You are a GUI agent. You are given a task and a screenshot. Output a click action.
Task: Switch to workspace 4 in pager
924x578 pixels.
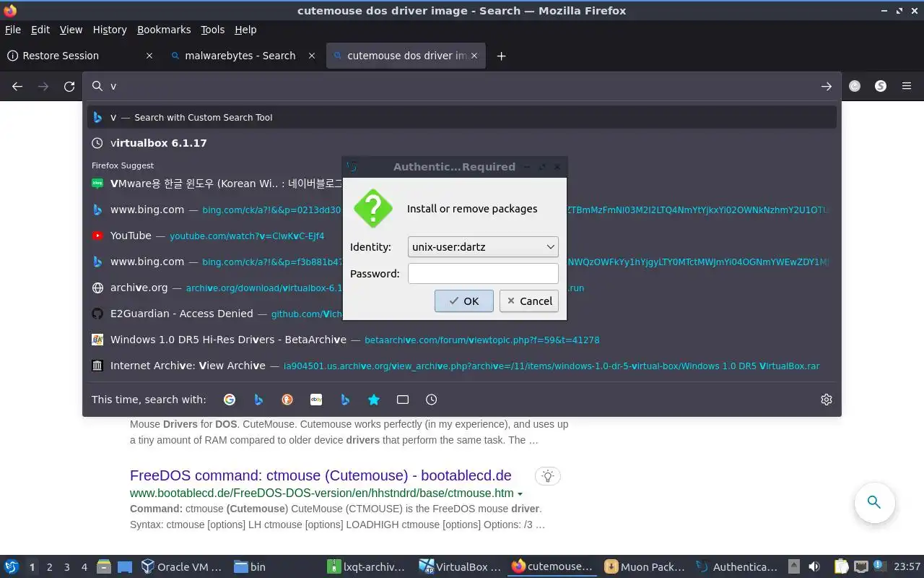(84, 567)
